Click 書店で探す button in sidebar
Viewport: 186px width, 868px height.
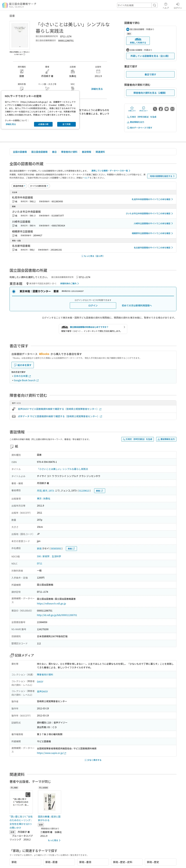pos(150,75)
